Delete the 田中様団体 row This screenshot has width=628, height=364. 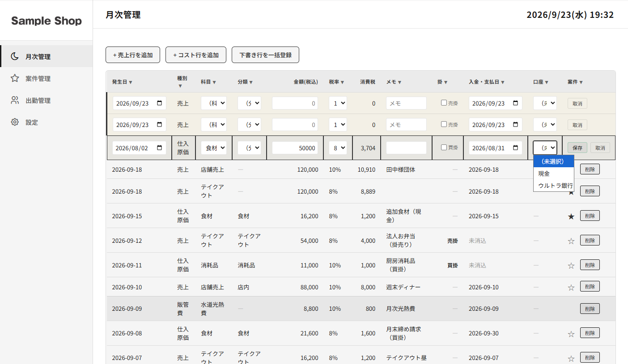click(590, 169)
